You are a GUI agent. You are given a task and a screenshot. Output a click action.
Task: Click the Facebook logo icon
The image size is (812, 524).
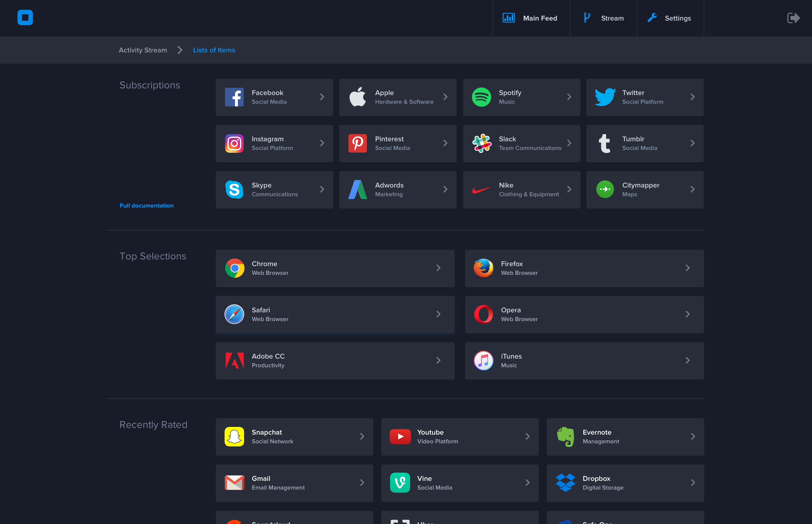point(234,97)
